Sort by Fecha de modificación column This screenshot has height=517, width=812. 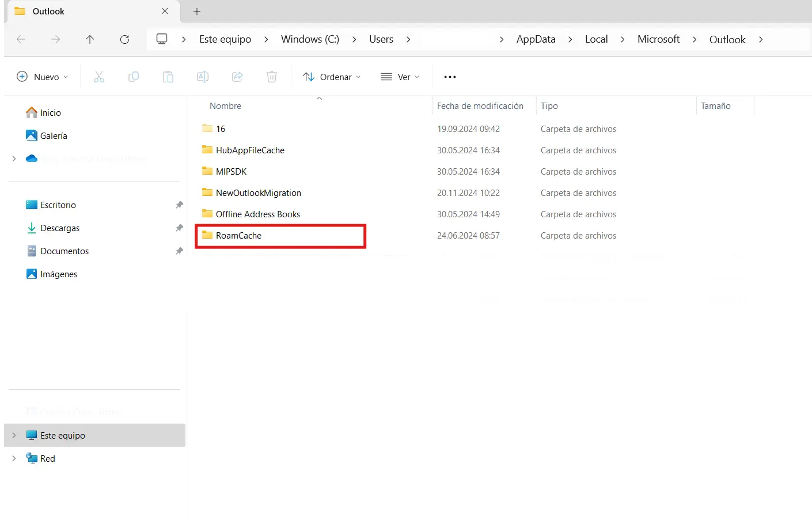point(480,106)
